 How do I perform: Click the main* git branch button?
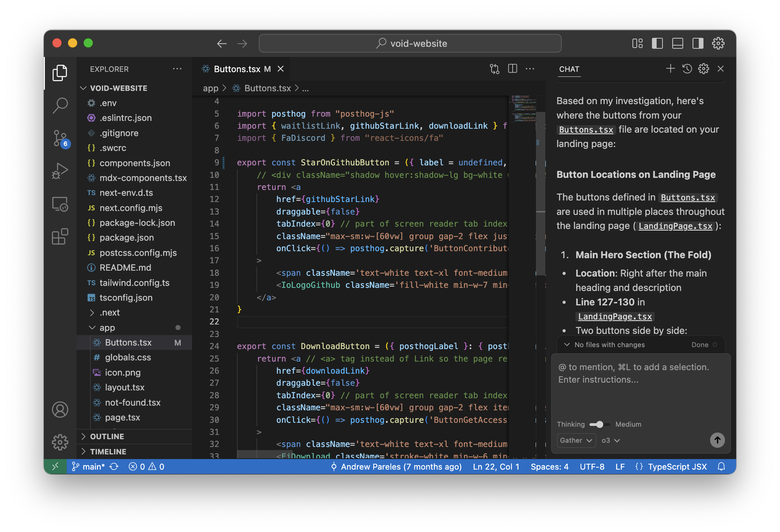(89, 466)
